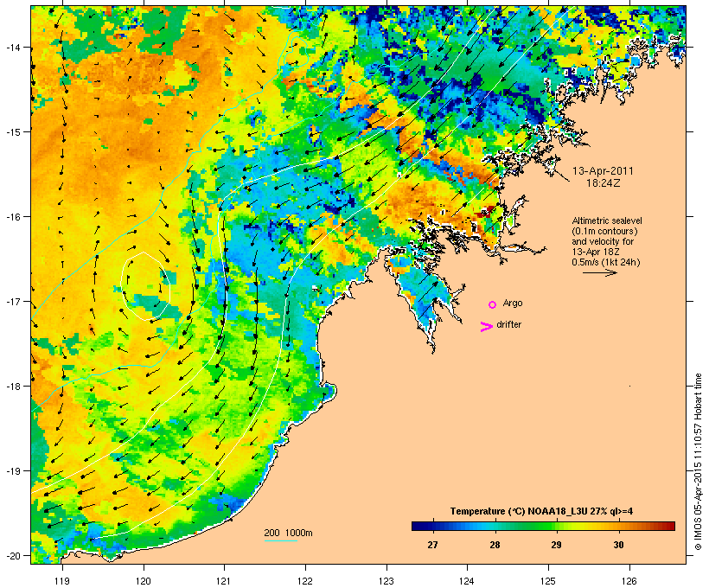Click the '123' longitude axis label

[386, 581]
